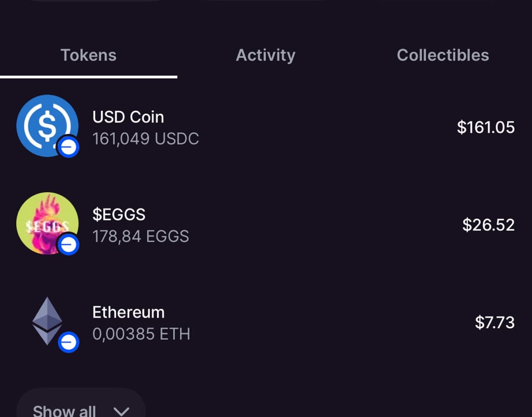Click the network badge on $EGGS icon
532x417 pixels.
point(68,245)
